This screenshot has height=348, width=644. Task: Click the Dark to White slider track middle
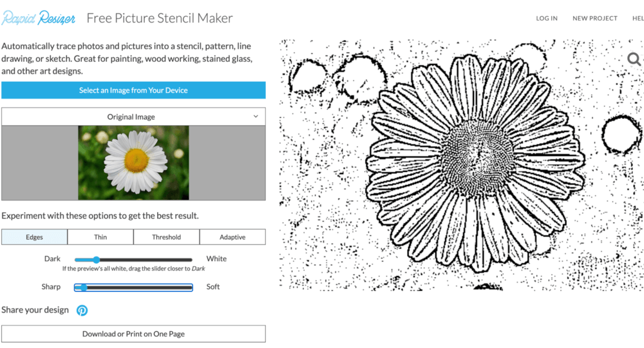tap(133, 260)
